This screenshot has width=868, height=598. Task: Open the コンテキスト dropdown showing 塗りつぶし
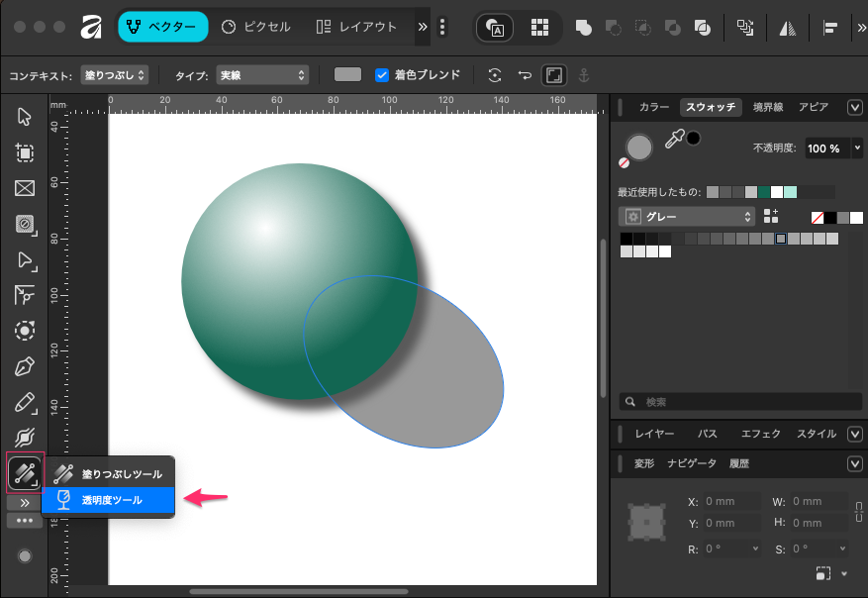115,75
